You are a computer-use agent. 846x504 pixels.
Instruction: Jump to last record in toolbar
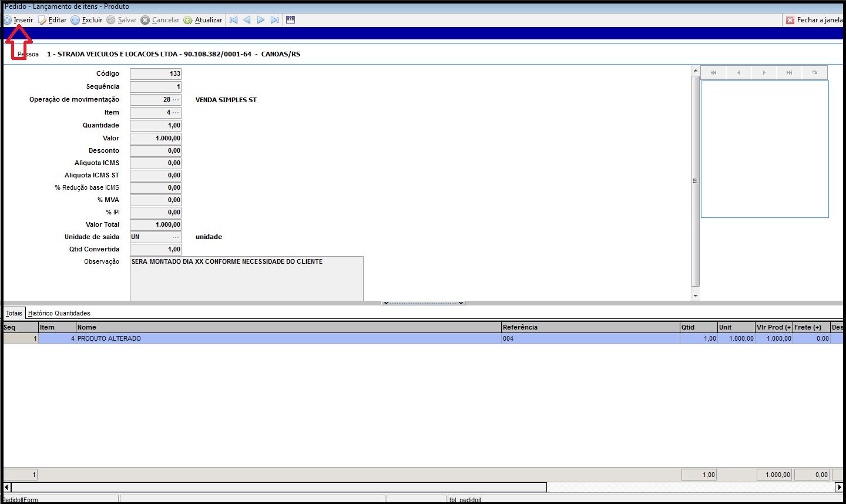click(274, 20)
